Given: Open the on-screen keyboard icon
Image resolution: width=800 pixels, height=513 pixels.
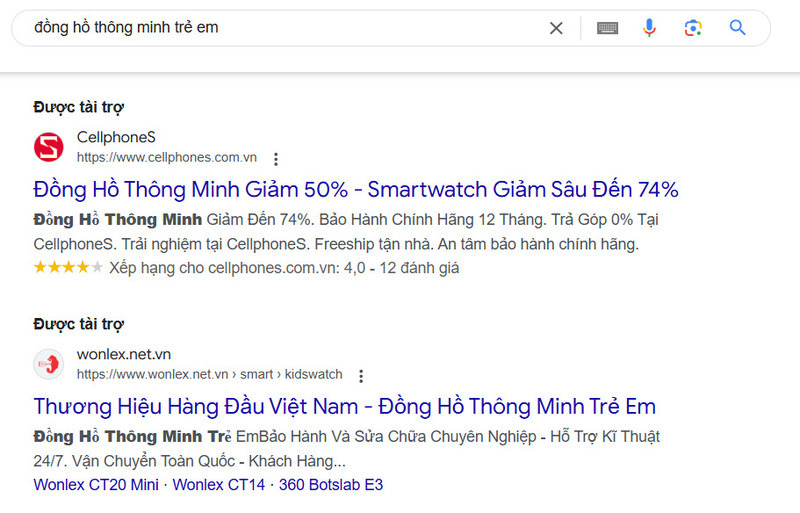Looking at the screenshot, I should coord(607,28).
